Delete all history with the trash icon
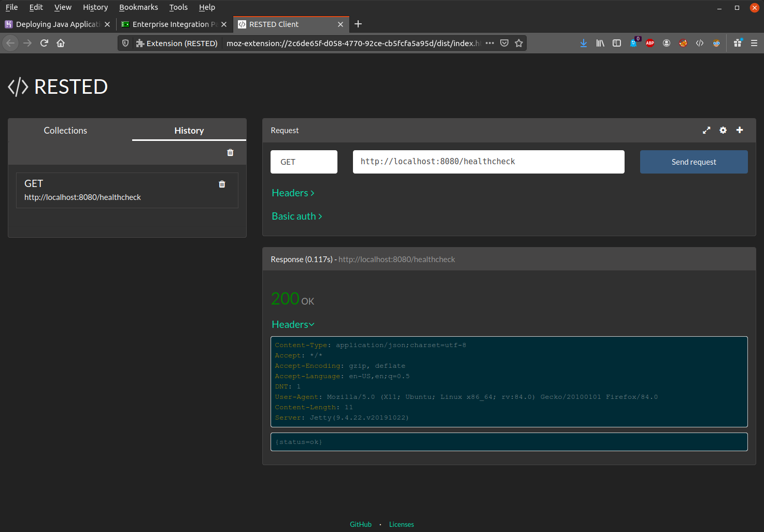The image size is (764, 532). coord(230,152)
